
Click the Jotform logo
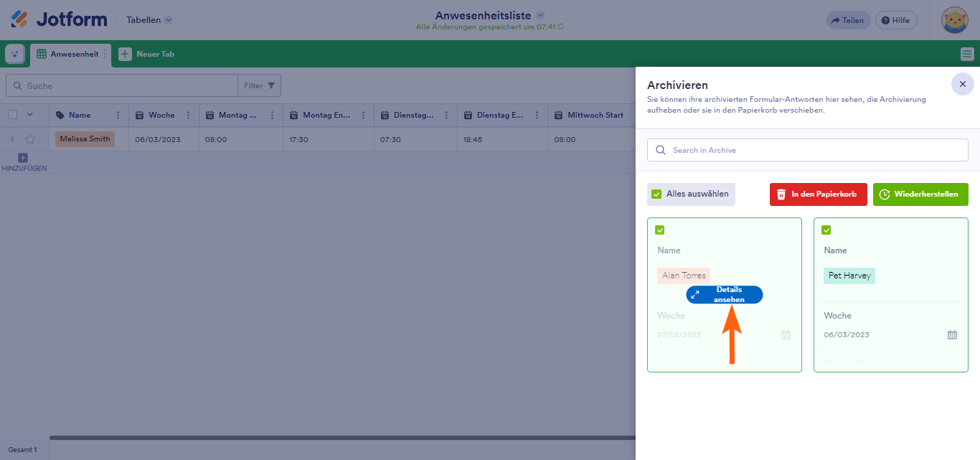tap(59, 19)
